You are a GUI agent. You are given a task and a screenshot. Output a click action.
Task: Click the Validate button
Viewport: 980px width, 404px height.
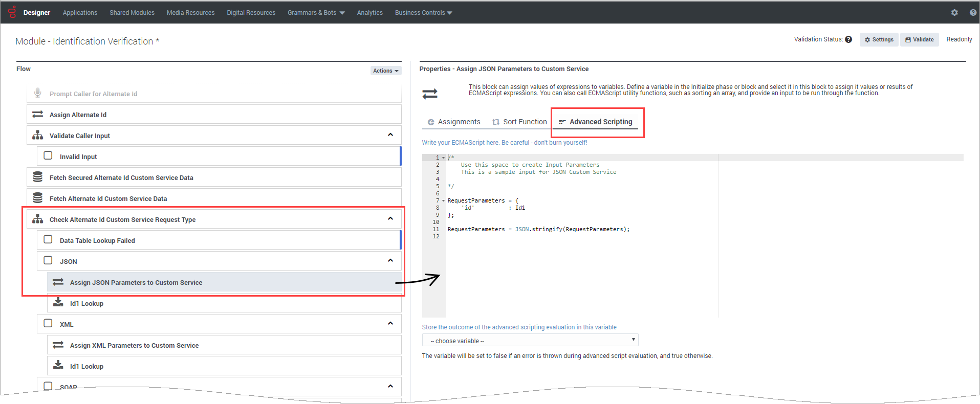pos(919,39)
